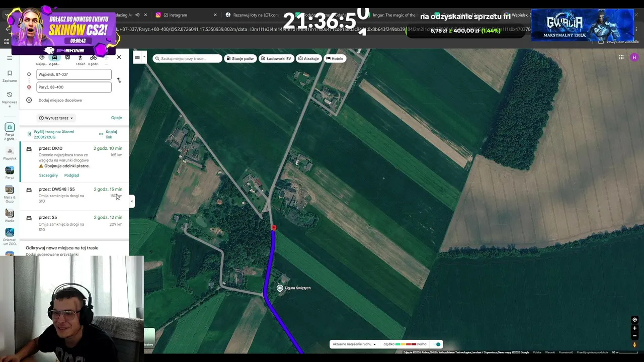Focus the Szukaj miejsc przy trasie search box
The width and height of the screenshot is (644, 362).
(x=187, y=59)
